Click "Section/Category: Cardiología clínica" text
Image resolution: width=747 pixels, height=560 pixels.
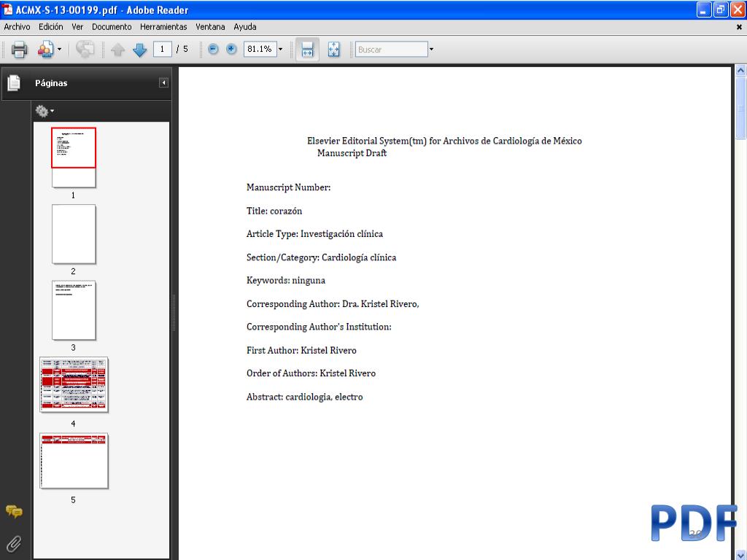click(x=321, y=257)
